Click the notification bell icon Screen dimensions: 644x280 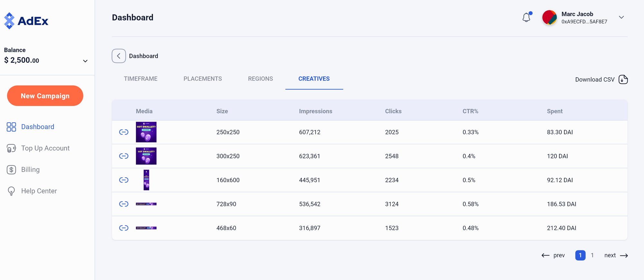526,17
